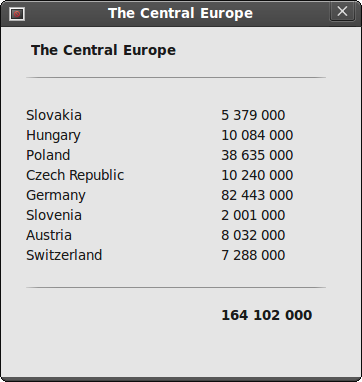Click the Slovakia country label
362x382 pixels.
54,115
